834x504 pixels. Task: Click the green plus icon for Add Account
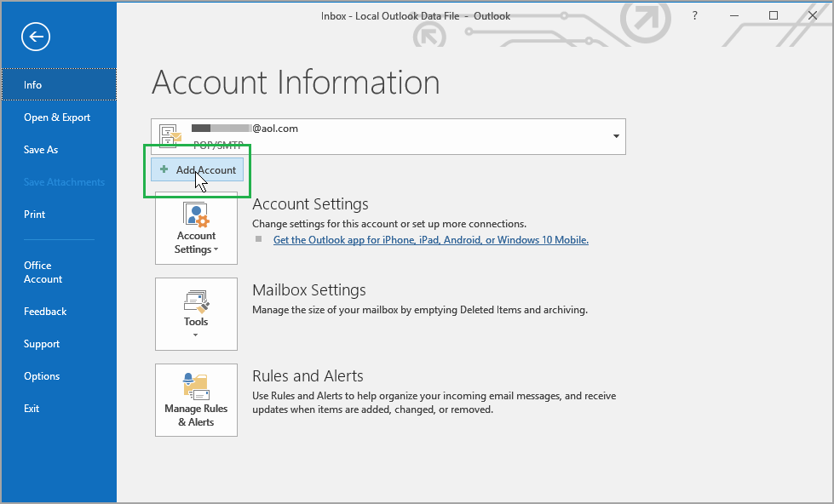click(x=164, y=169)
